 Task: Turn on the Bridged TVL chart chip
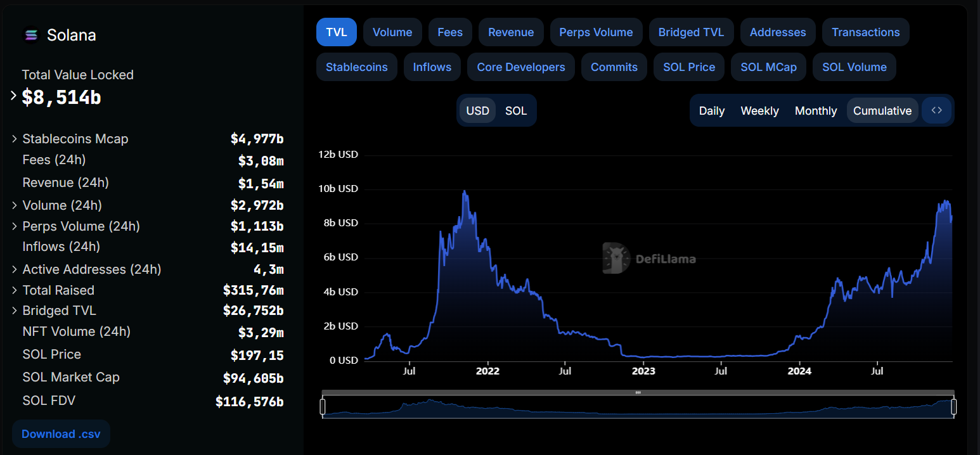click(691, 32)
